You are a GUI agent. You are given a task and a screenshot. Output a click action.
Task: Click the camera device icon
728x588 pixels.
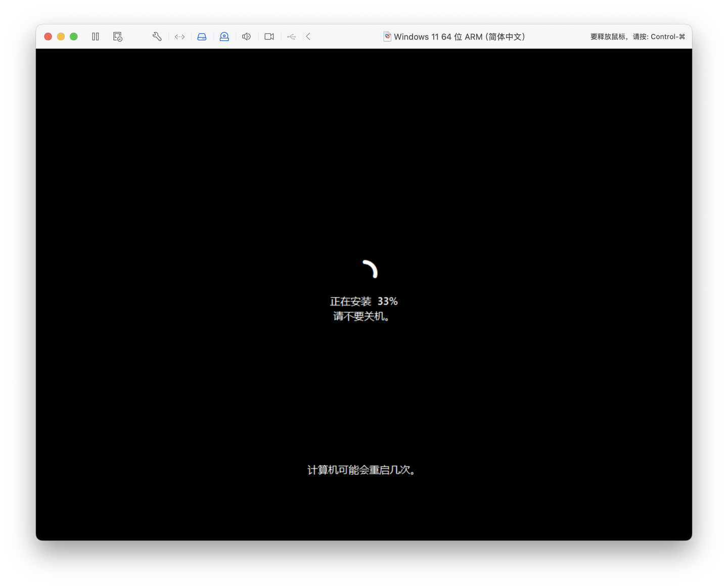(269, 36)
